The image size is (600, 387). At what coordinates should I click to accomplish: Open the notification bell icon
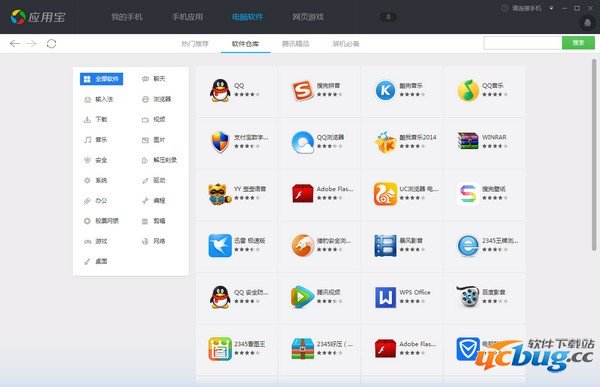[587, 23]
